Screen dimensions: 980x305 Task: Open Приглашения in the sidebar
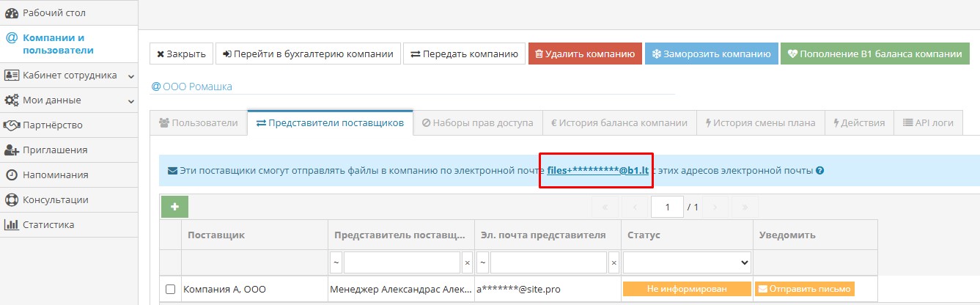[x=55, y=150]
